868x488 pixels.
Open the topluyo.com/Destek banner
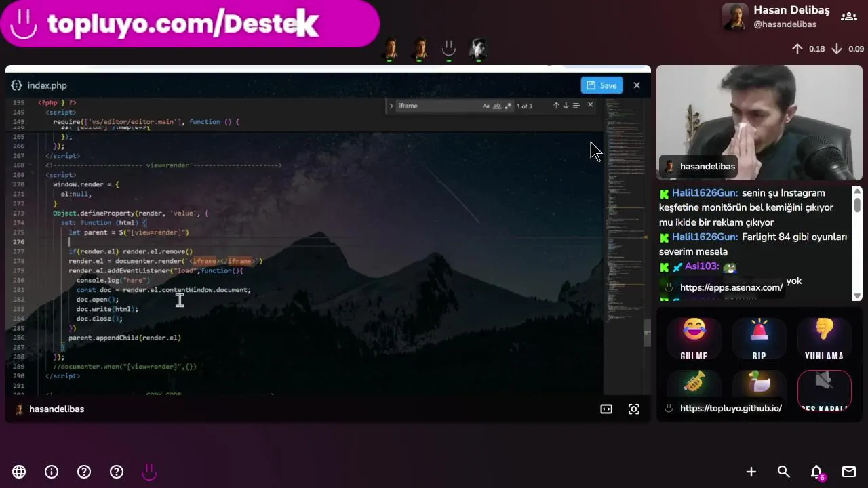[x=190, y=24]
